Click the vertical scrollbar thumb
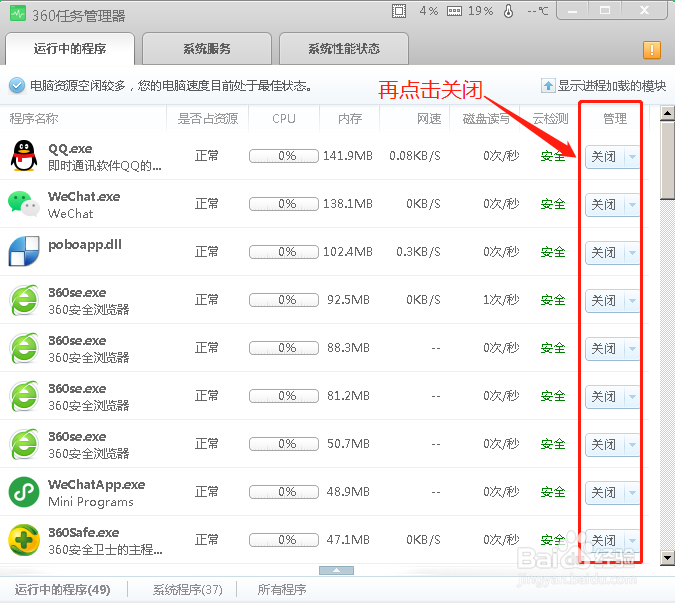 click(667, 160)
